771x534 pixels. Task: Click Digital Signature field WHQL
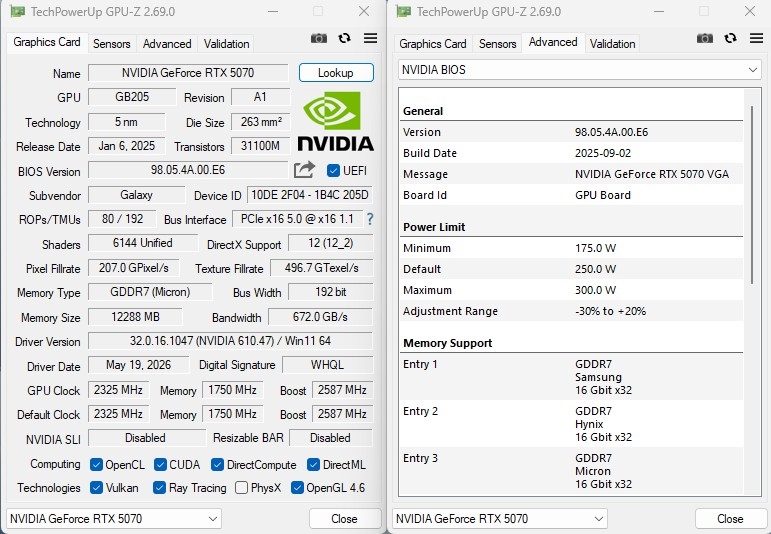[327, 365]
